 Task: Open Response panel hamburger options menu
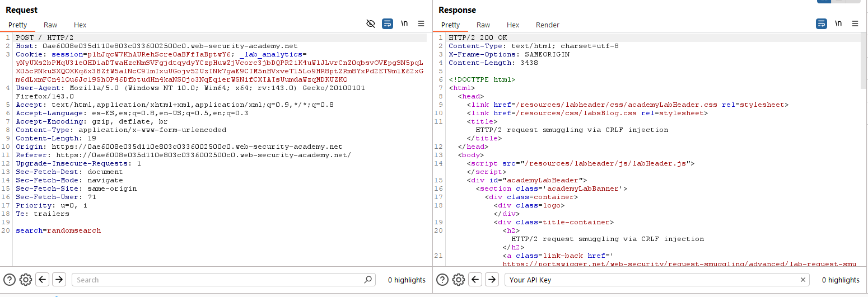(x=855, y=23)
